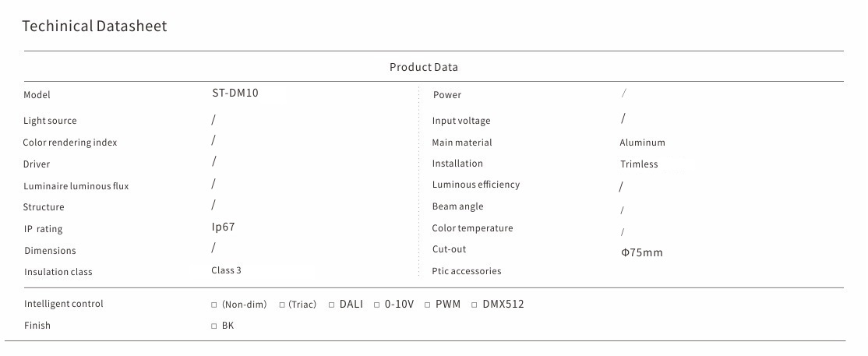Click the Intelligent control row label

(x=63, y=304)
